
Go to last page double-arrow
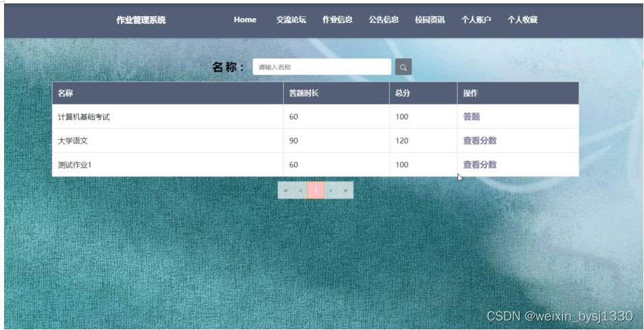345,190
